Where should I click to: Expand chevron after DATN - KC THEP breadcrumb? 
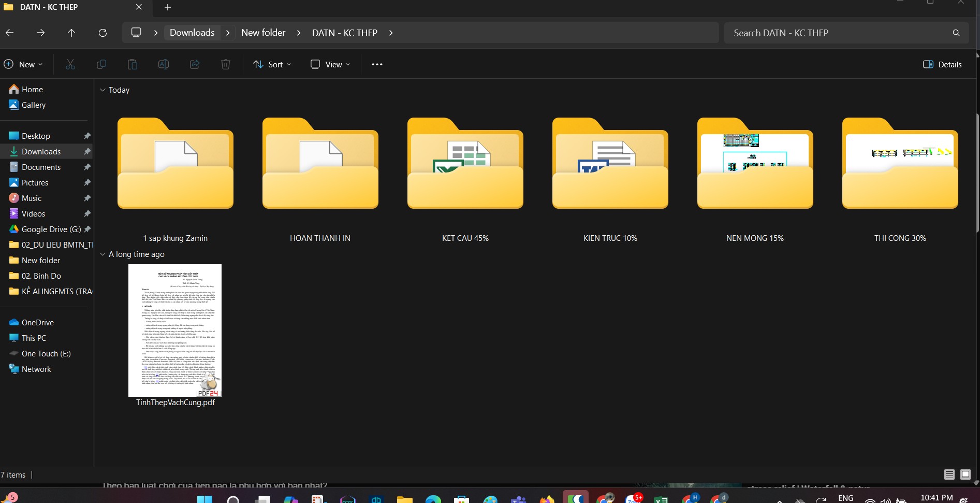[391, 33]
